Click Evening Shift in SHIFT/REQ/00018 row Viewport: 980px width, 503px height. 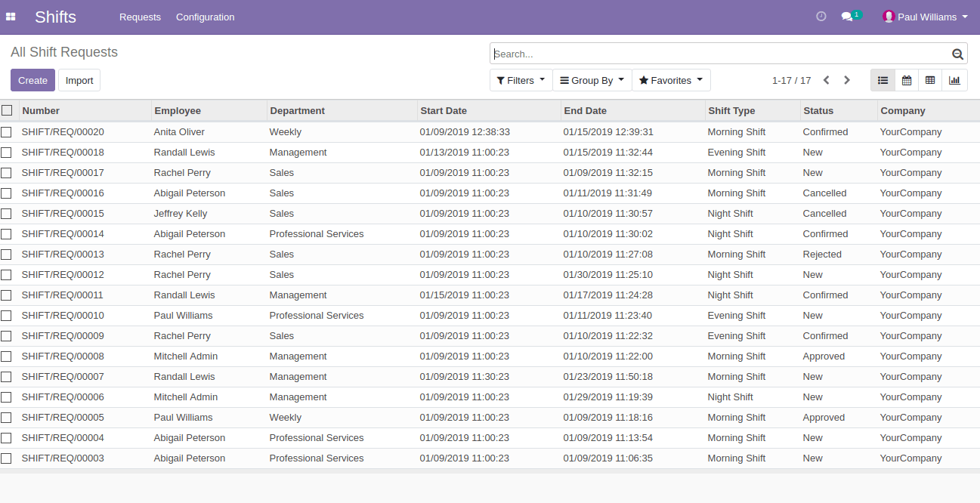[x=737, y=153]
